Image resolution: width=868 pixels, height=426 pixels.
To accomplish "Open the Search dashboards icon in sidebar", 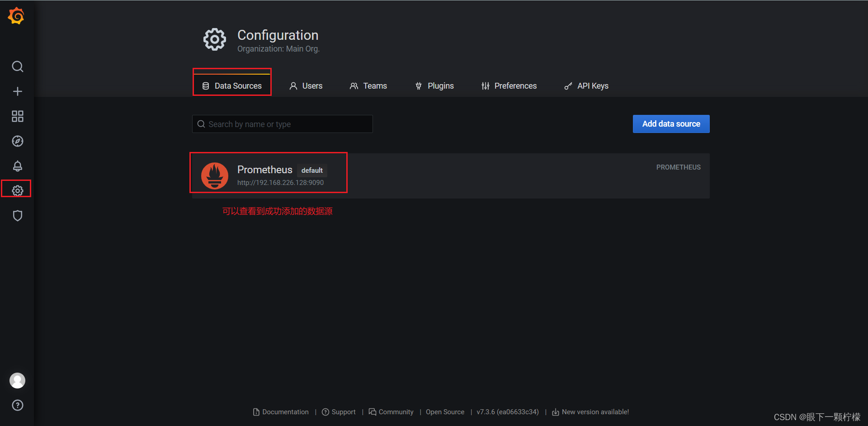I will coord(18,66).
